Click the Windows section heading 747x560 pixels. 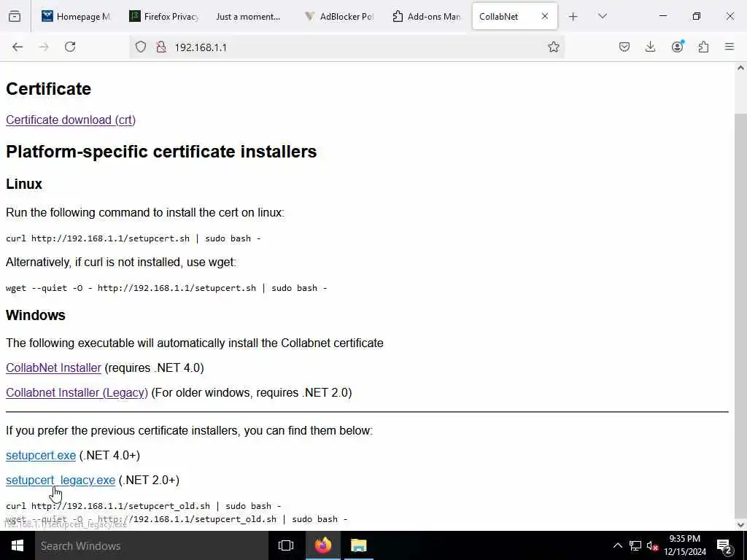pyautogui.click(x=36, y=315)
